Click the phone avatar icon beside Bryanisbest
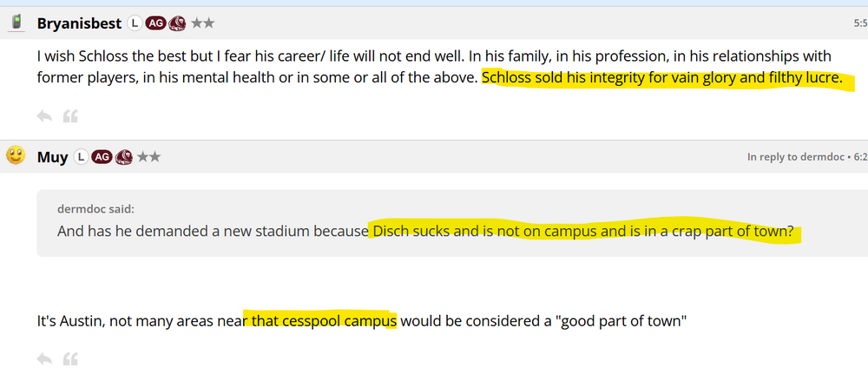Image resolution: width=868 pixels, height=374 pixels. tap(16, 23)
